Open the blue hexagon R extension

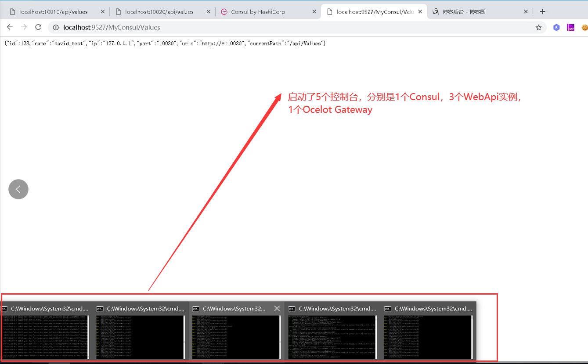click(556, 27)
